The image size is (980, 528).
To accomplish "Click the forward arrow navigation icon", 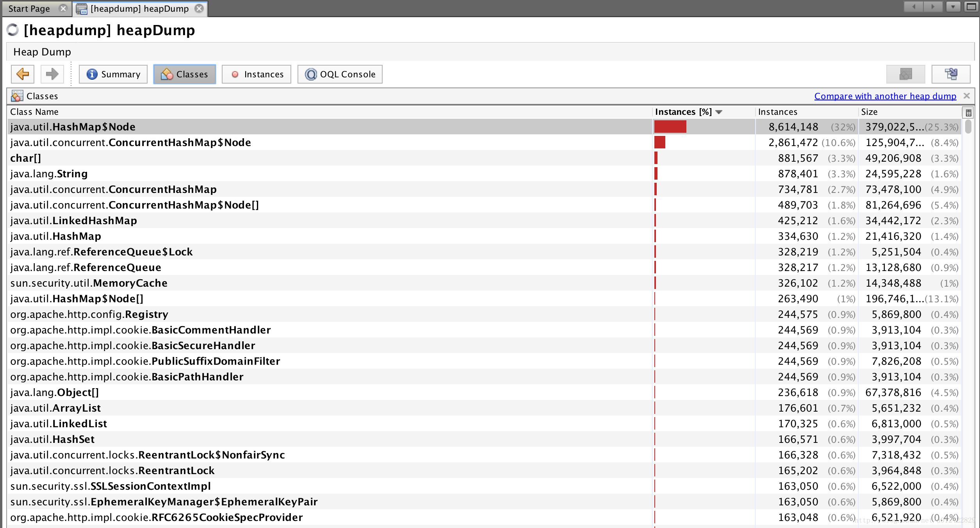I will 52,74.
